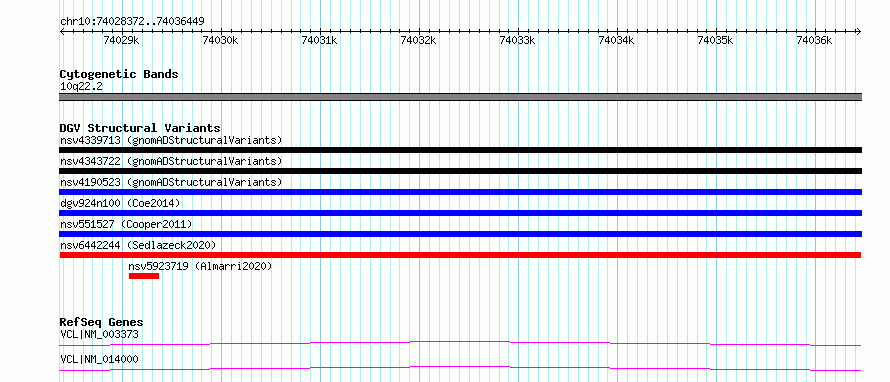Select the Cytogenetic Bands track title
890x382 pixels.
point(119,74)
